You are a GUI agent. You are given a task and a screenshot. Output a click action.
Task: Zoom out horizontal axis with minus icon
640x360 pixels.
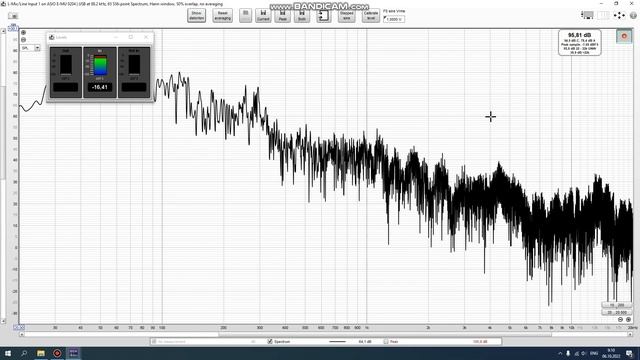click(620, 320)
